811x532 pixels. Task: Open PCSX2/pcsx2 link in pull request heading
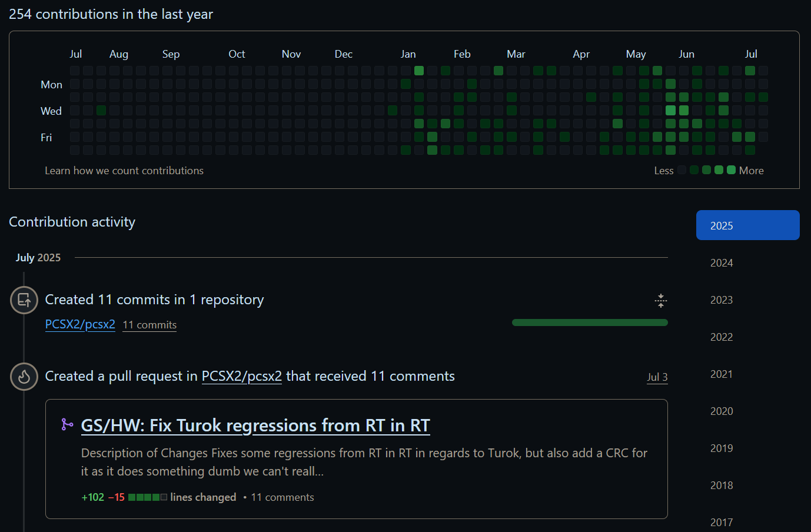242,376
